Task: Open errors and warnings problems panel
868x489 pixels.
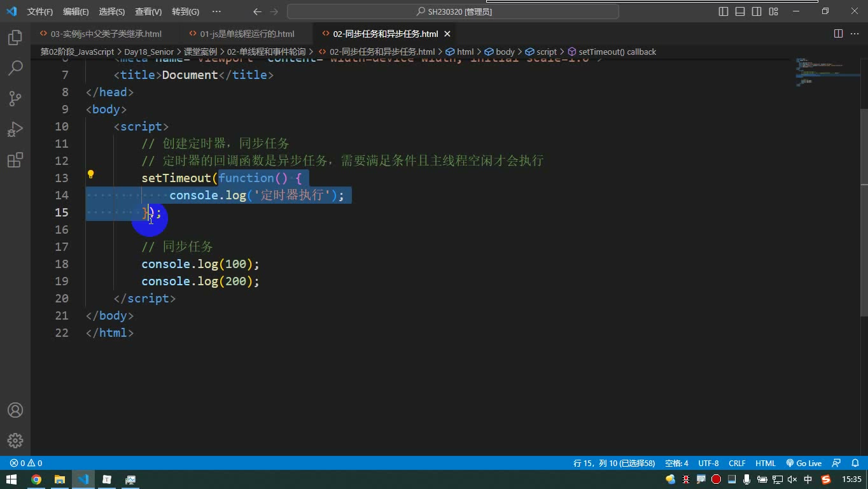Action: point(26,464)
